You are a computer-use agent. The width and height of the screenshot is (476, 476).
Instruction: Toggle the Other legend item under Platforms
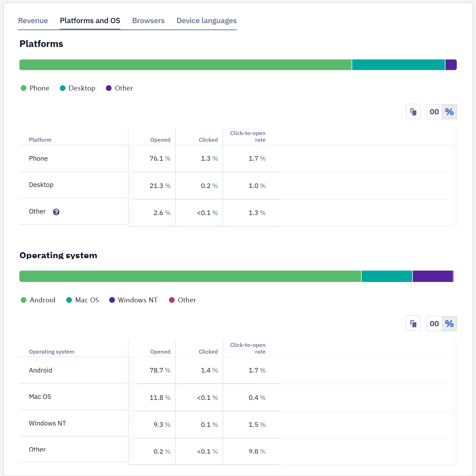coord(119,88)
